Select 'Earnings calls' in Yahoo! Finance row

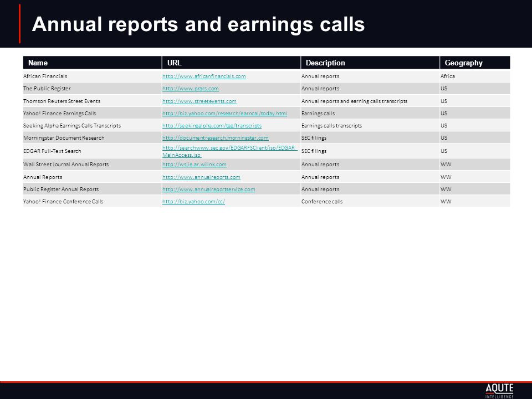coord(318,113)
